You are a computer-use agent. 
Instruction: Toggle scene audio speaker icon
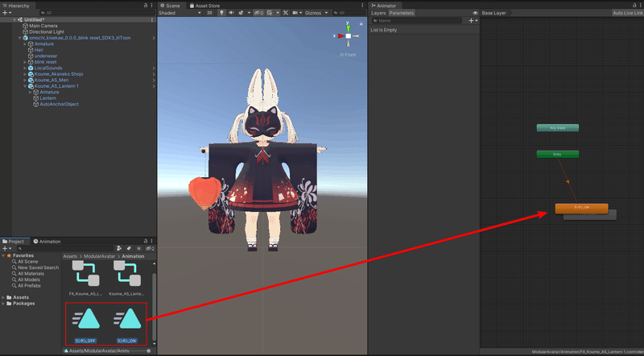tap(231, 13)
